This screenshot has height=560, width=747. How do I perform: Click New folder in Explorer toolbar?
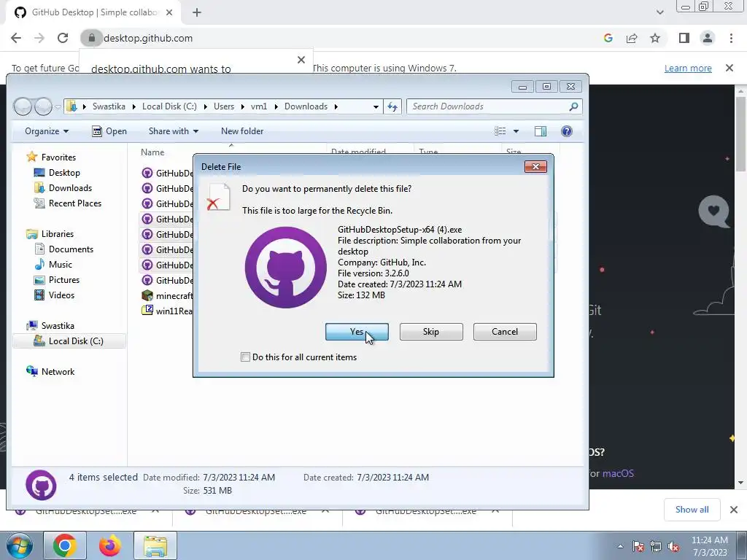tap(242, 131)
